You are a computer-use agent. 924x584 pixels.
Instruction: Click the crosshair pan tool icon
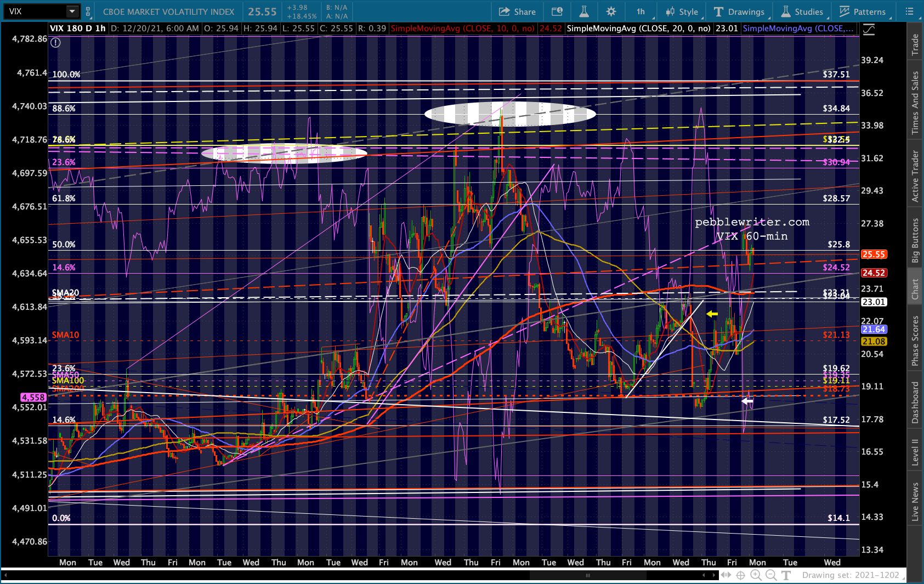pos(740,575)
